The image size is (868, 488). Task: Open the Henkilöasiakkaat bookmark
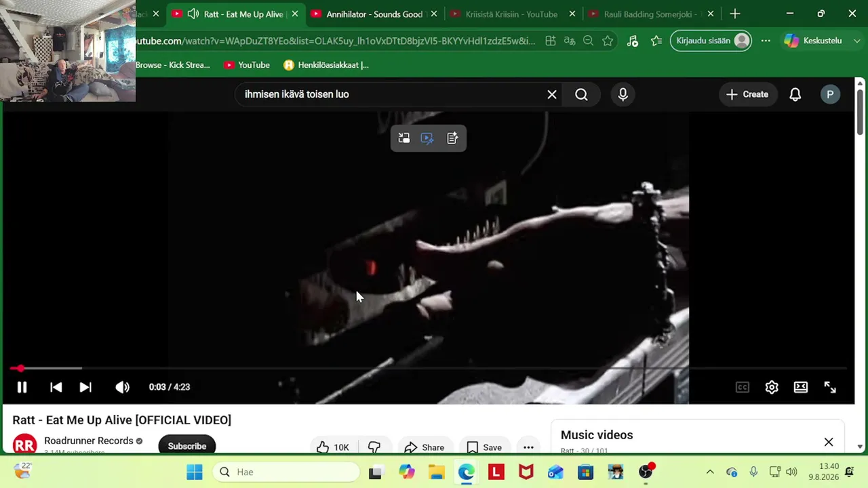[326, 65]
